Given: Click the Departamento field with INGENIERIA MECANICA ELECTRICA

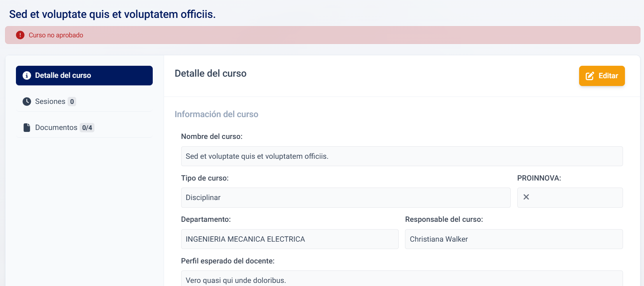Looking at the screenshot, I should pyautogui.click(x=290, y=239).
